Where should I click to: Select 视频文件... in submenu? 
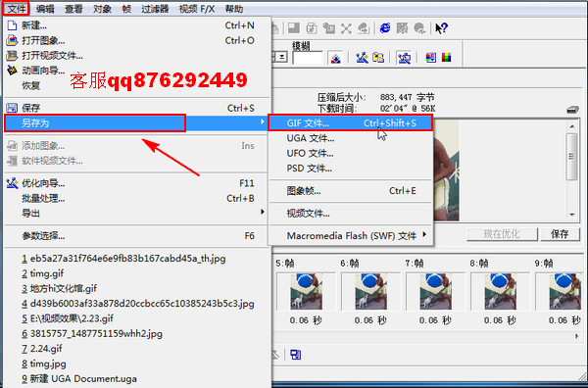tap(351, 214)
